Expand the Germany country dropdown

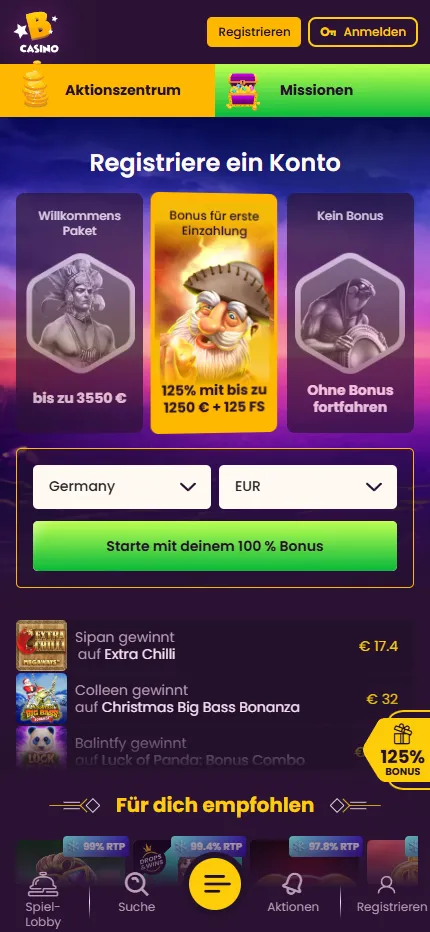click(x=122, y=487)
